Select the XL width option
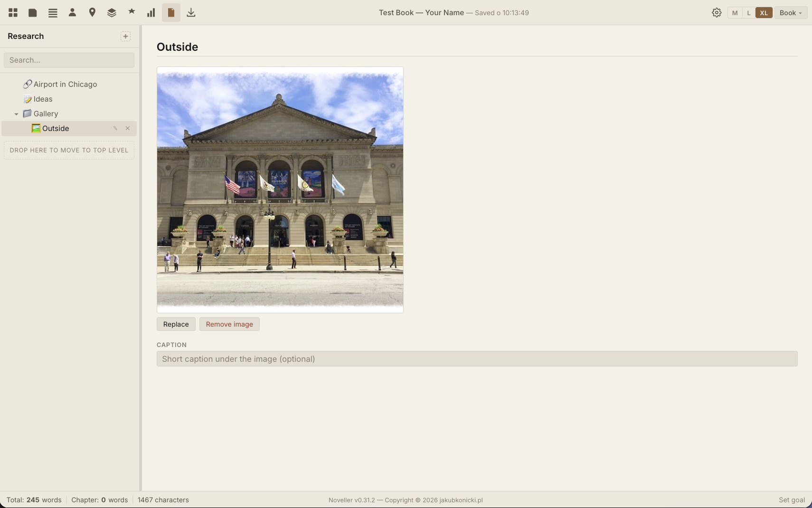Viewport: 812px width, 508px height. pyautogui.click(x=764, y=13)
